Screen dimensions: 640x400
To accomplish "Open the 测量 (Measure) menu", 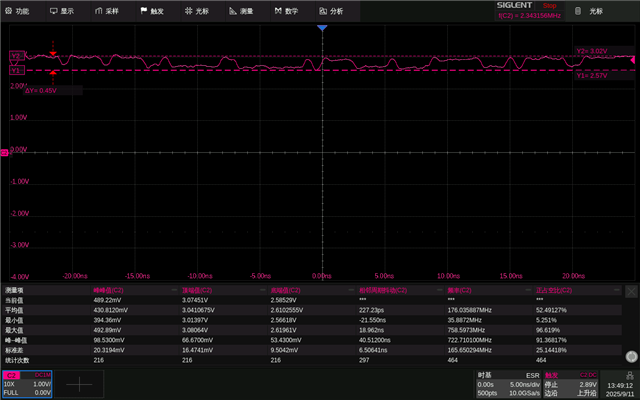I will click(241, 11).
